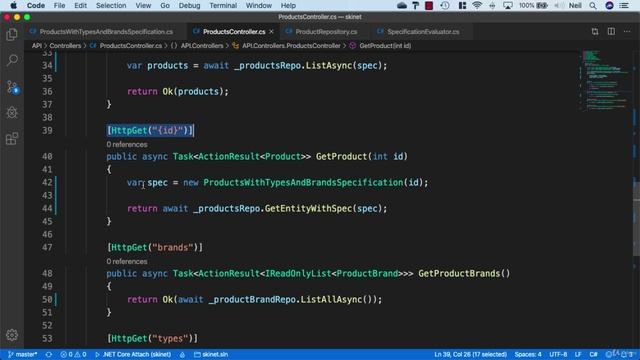Open the Debug view in activity bar
This screenshot has height=360, width=640.
[x=12, y=113]
